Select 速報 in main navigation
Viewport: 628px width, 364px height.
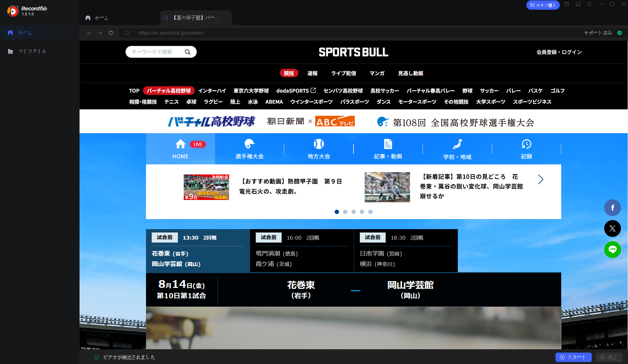[x=312, y=73]
